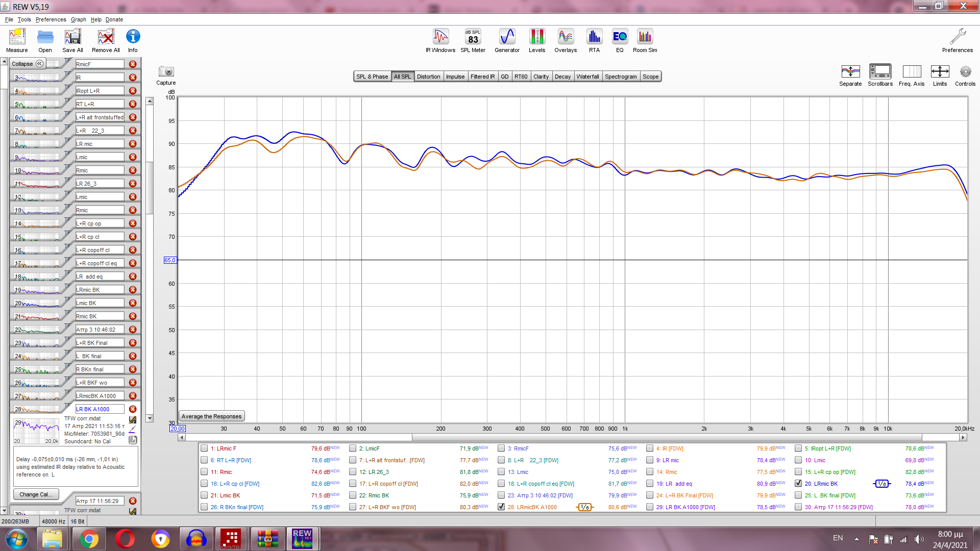Open smoothing selector for LRmic BK
The width and height of the screenshot is (980, 551).
click(x=881, y=484)
